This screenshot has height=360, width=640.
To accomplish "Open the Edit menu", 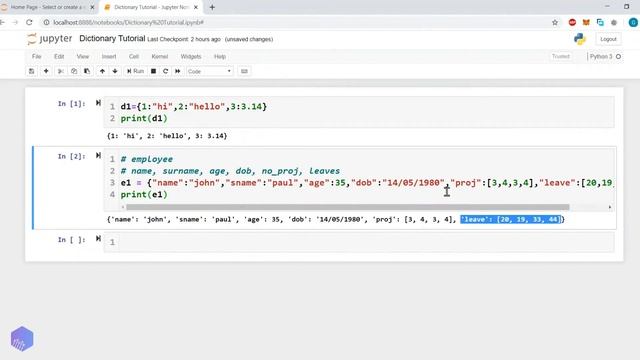I will tap(59, 56).
